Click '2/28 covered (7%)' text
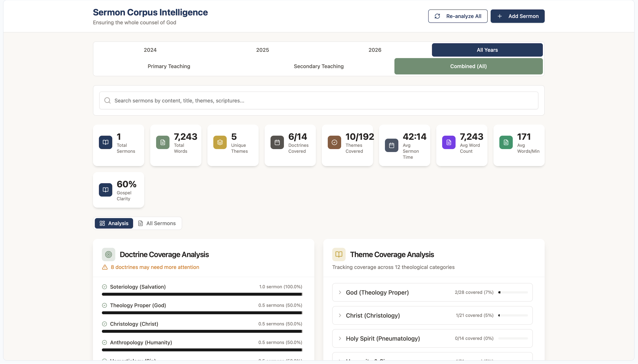This screenshot has width=638, height=364. point(474,292)
